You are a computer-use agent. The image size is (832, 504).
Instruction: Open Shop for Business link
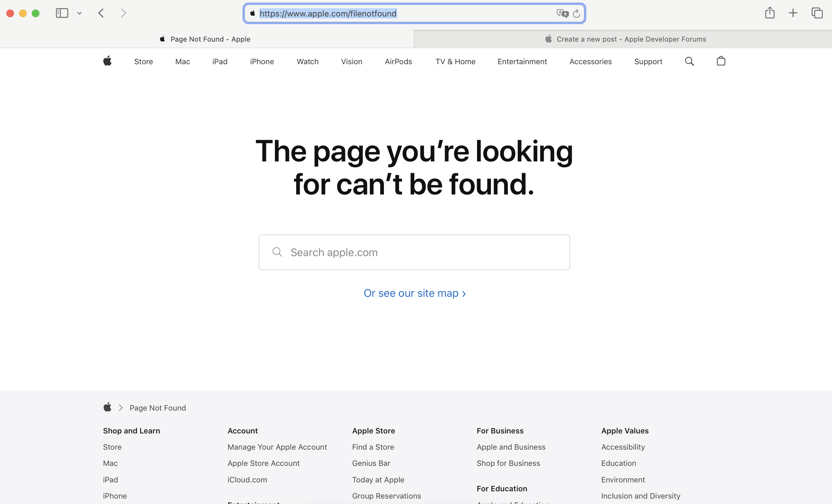(x=508, y=463)
